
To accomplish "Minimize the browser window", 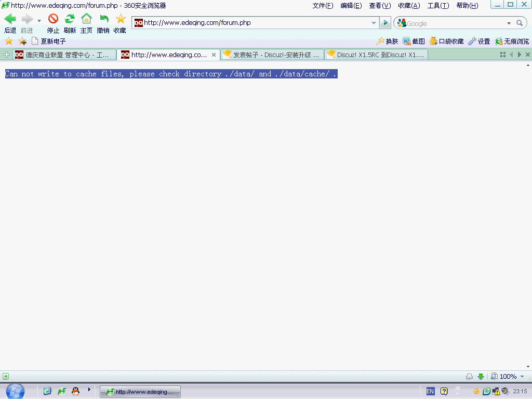I will (x=497, y=5).
